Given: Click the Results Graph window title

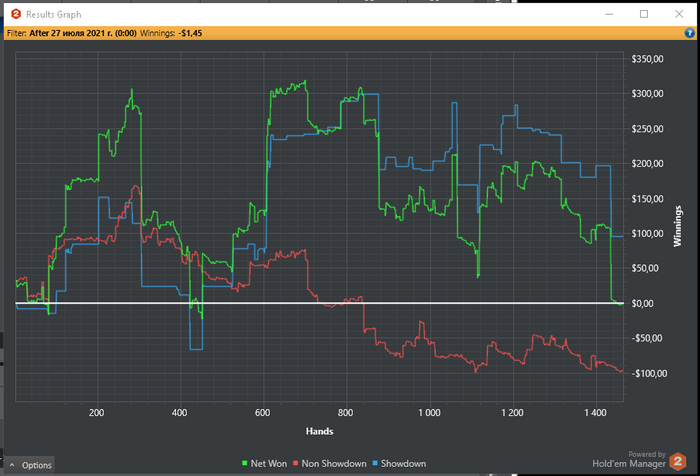Looking at the screenshot, I should pos(54,15).
